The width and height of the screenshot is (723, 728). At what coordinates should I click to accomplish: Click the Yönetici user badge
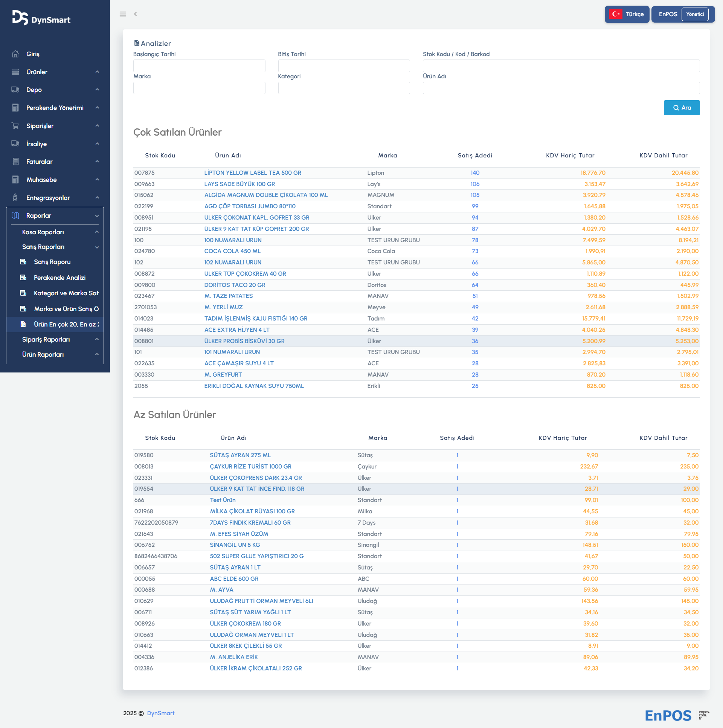tap(694, 14)
